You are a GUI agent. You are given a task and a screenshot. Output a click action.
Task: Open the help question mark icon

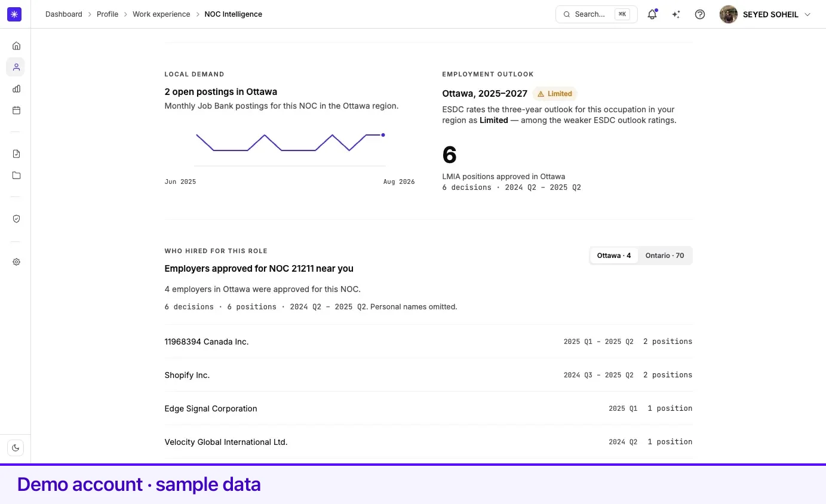700,14
